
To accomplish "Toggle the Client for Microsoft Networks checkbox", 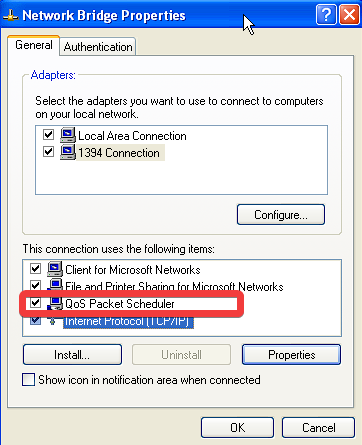I will 35,268.
